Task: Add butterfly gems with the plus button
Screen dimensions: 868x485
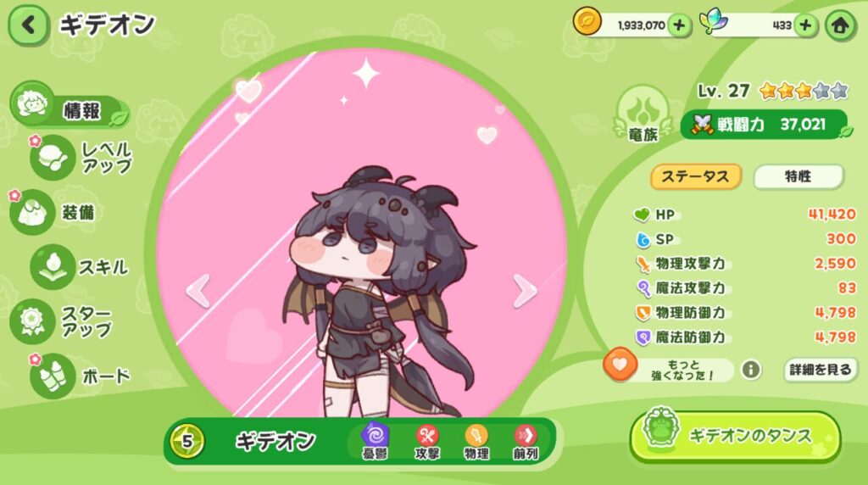Action: pyautogui.click(x=805, y=25)
